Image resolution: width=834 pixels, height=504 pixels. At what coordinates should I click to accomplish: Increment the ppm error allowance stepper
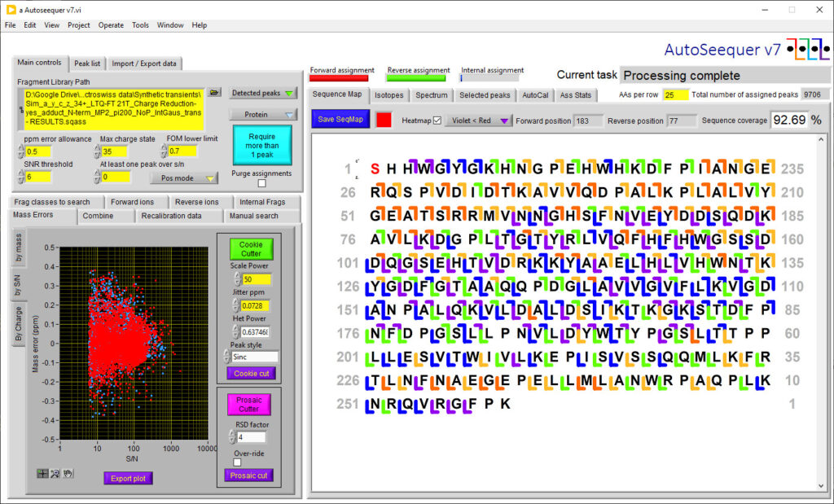tap(21, 148)
